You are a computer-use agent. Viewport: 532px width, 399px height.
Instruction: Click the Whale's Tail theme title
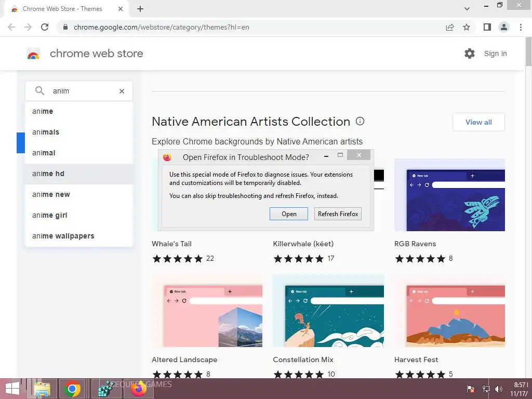coord(171,244)
